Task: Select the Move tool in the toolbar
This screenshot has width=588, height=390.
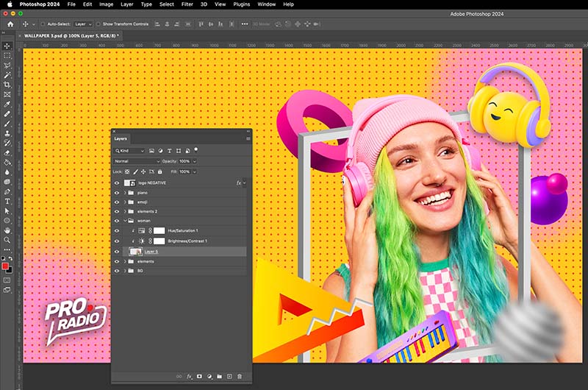Action: tap(7, 46)
